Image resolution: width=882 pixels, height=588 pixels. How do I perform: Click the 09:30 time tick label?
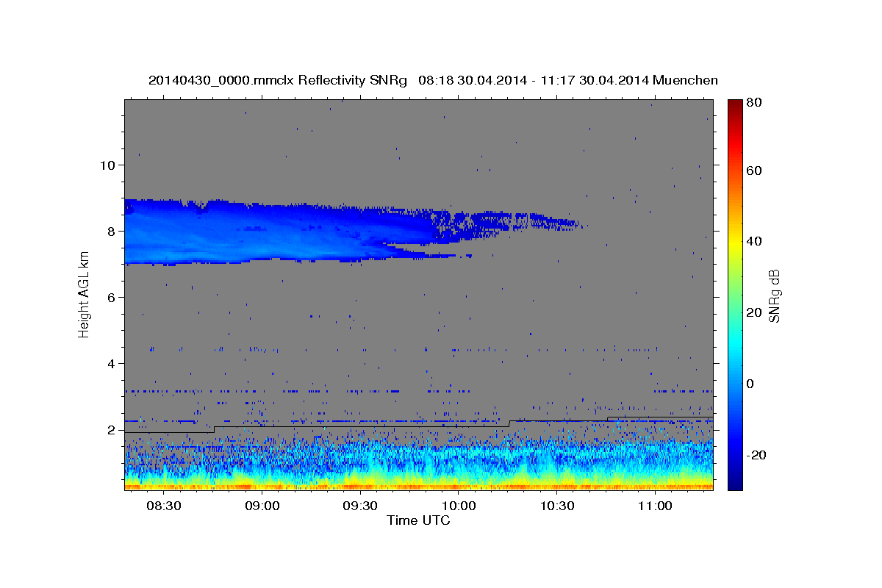pos(360,506)
